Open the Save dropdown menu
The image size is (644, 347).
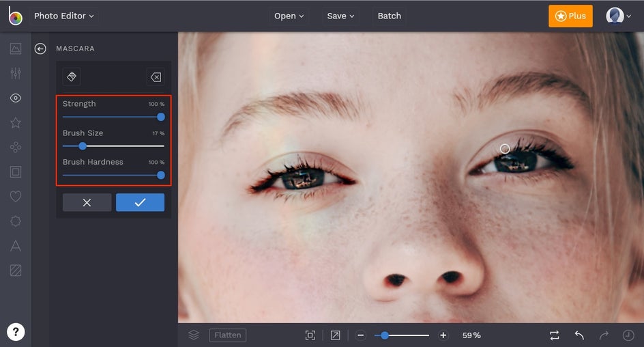[x=340, y=16]
